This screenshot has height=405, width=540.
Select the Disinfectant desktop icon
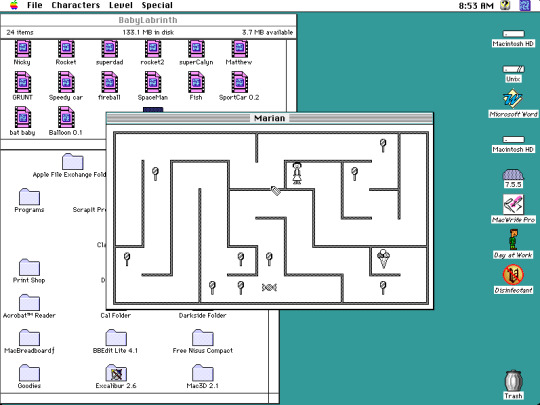click(x=513, y=275)
